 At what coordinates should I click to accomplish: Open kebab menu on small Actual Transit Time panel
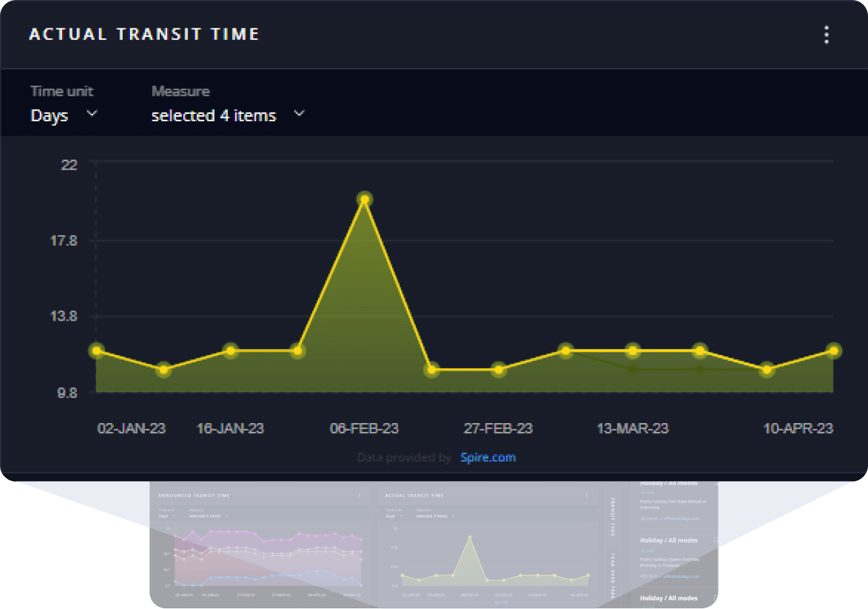[587, 495]
